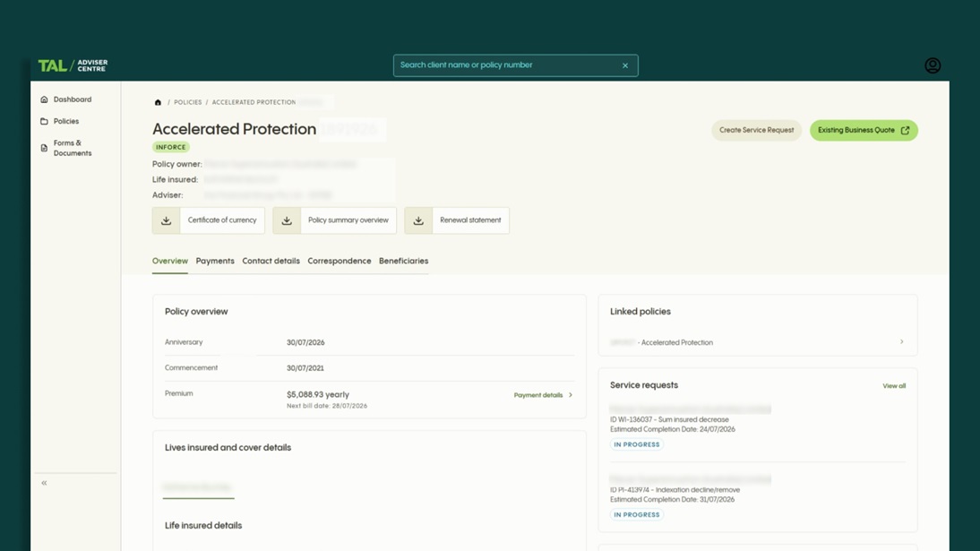This screenshot has width=980, height=551.
Task: Clear the search box with the X icon
Action: [x=625, y=65]
